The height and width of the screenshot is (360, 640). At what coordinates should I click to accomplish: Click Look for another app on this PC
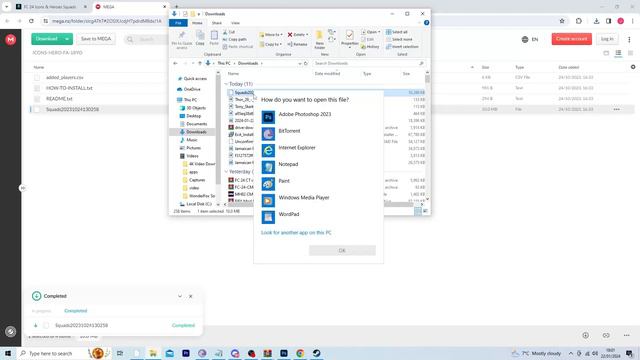pyautogui.click(x=296, y=233)
